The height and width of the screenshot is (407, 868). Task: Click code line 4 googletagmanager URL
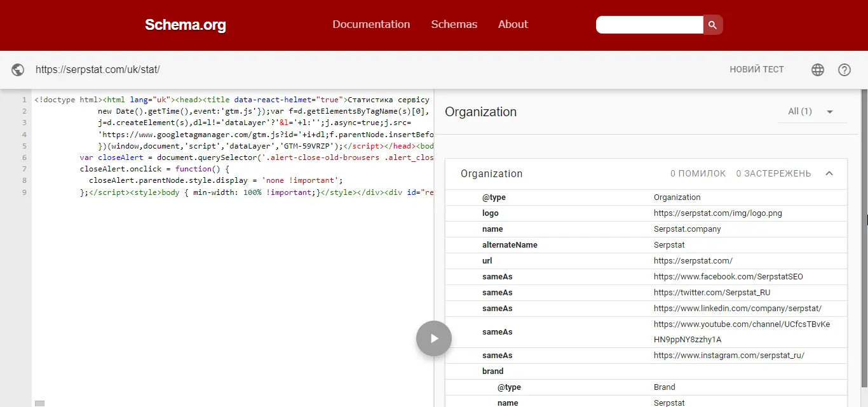click(x=266, y=135)
